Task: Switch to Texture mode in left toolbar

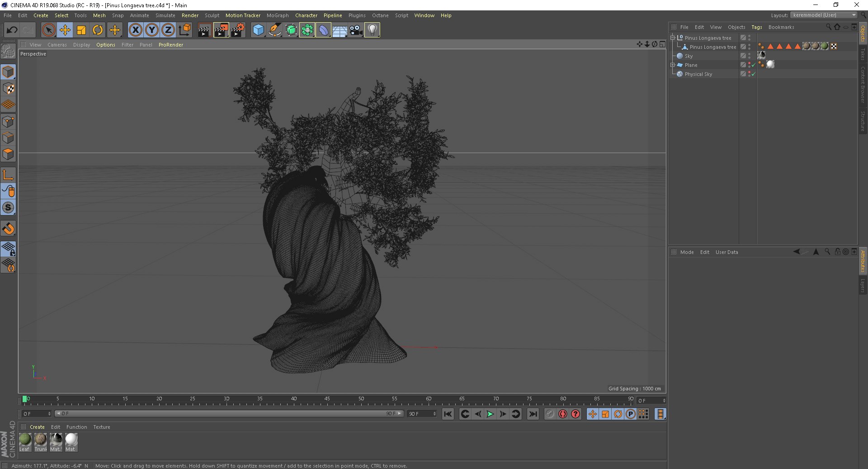Action: [8, 89]
